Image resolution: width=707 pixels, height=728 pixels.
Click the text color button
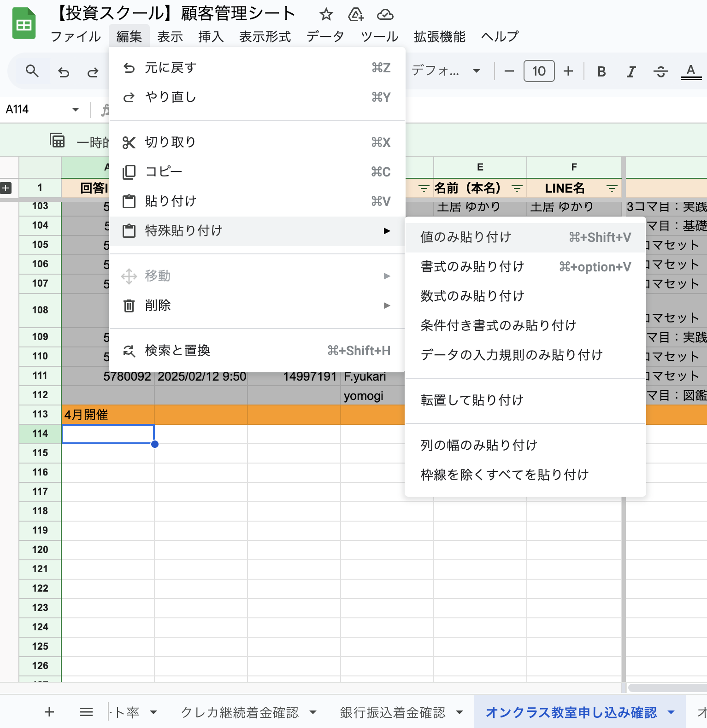click(690, 71)
